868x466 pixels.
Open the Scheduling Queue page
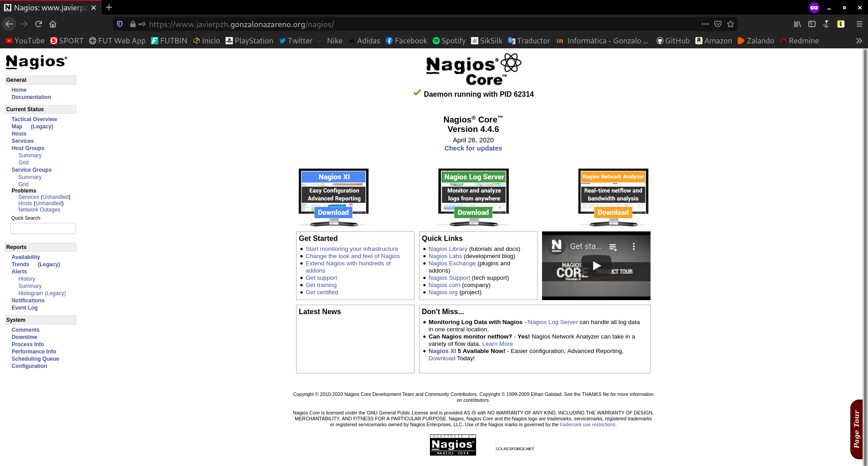coord(35,359)
